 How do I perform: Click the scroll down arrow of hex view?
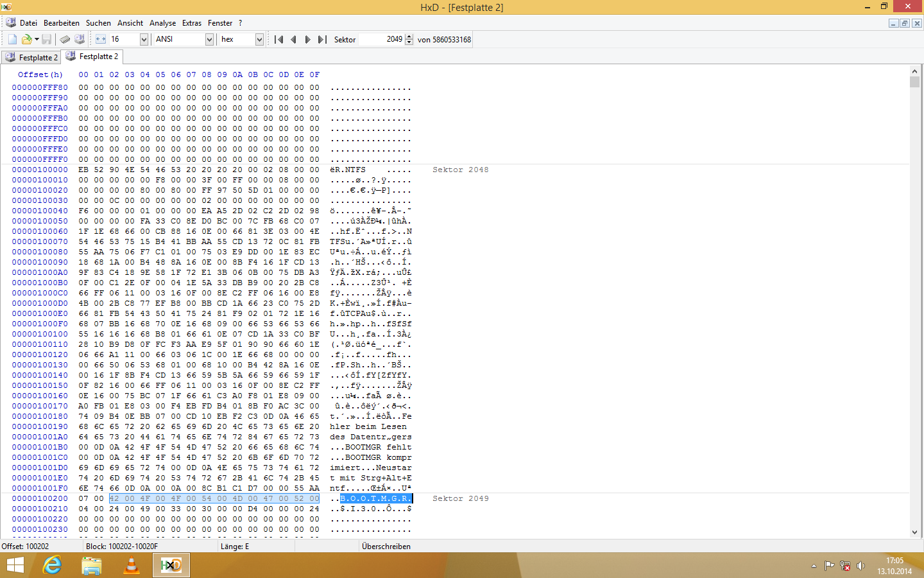[x=914, y=532]
